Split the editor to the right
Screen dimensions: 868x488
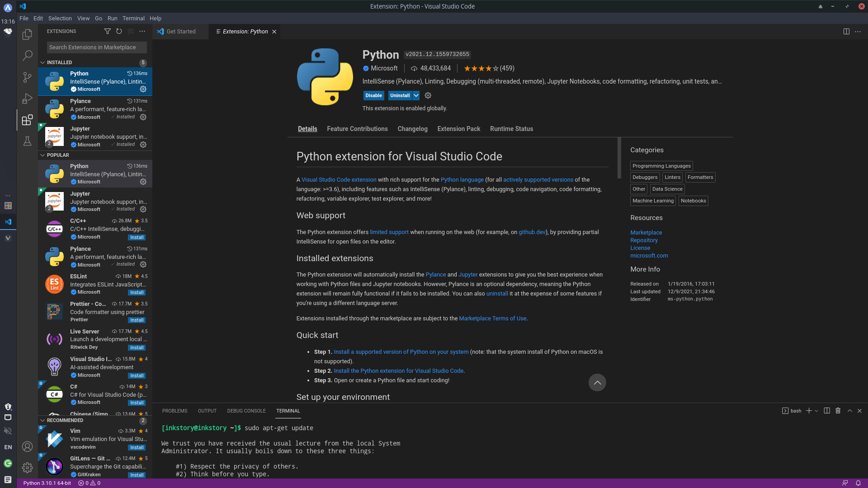pyautogui.click(x=846, y=31)
